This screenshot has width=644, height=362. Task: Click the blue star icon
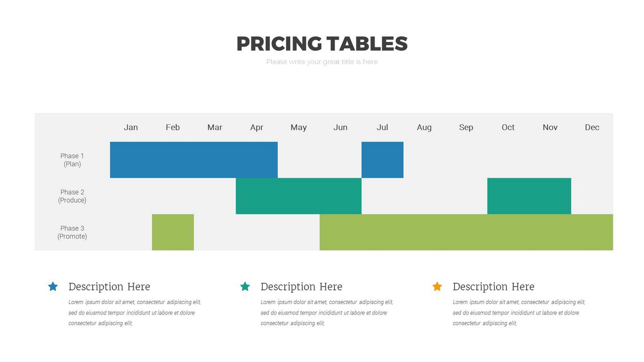pos(53,287)
